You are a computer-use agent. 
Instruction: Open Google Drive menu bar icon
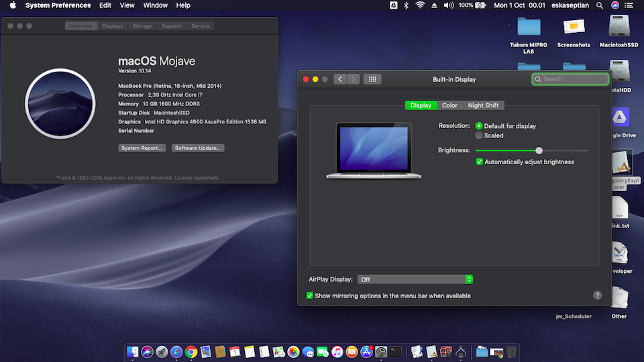[394, 5]
